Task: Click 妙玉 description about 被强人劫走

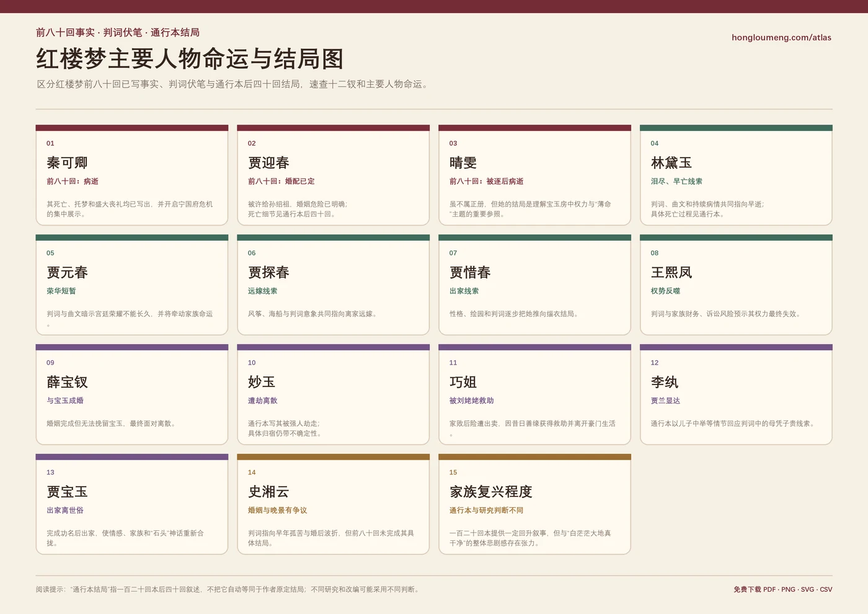Action: click(285, 429)
